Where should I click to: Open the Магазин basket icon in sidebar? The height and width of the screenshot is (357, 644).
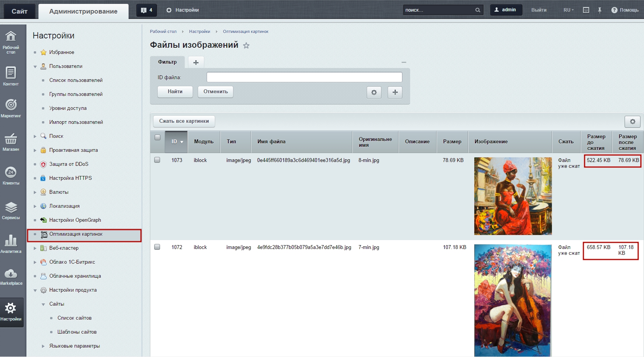[x=11, y=139]
